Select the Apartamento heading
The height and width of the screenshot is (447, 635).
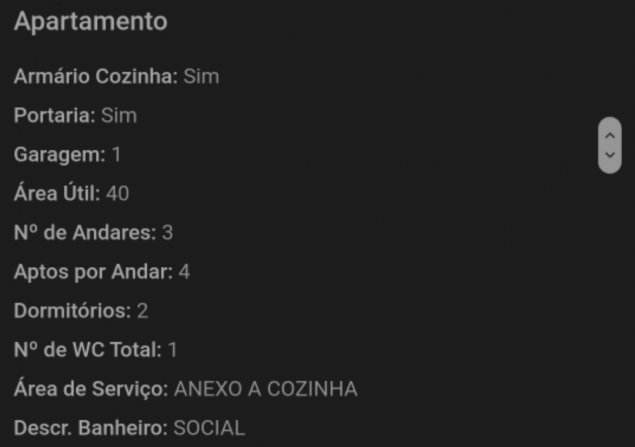(x=91, y=21)
